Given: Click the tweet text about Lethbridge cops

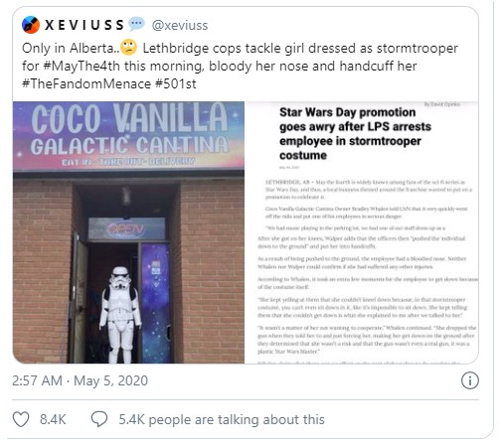Looking at the screenshot, I should [240, 66].
